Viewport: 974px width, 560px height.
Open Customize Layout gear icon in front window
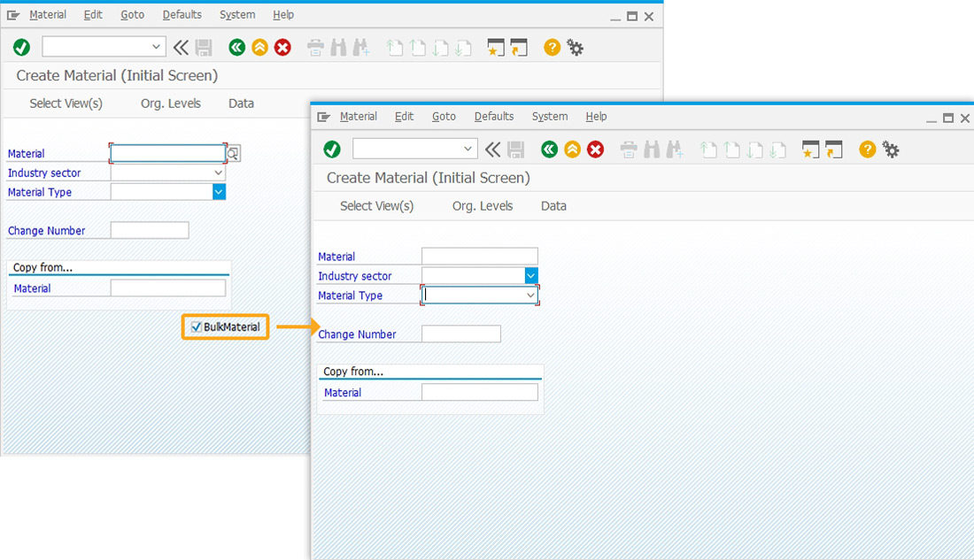pyautogui.click(x=891, y=150)
